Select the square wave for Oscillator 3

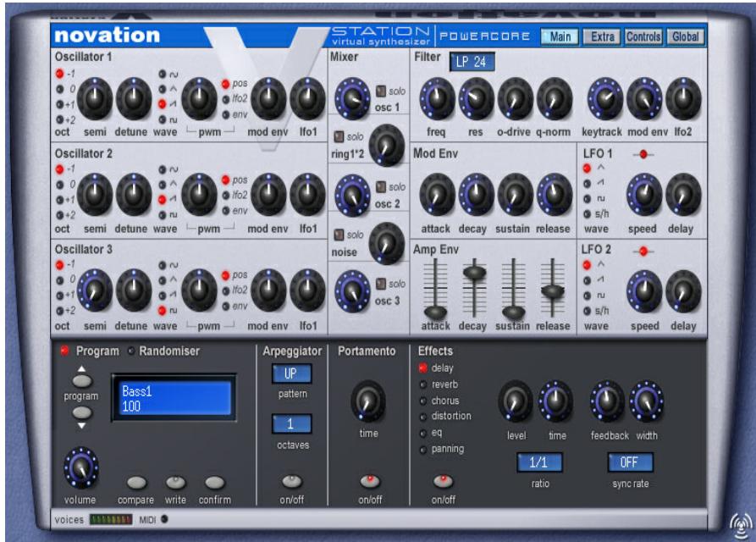[x=163, y=312]
